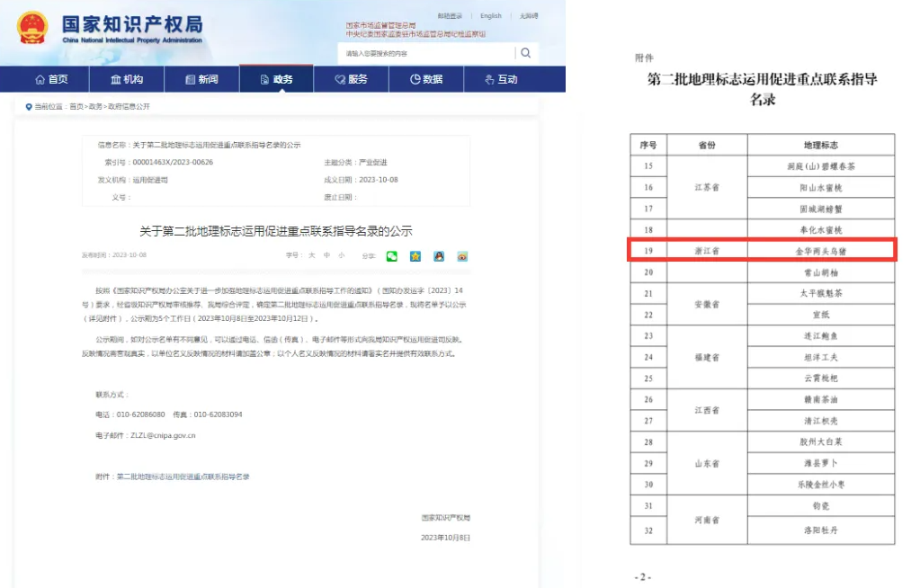This screenshot has height=588, width=911.
Task: Click the article headline 关于第二批地理标志运用促进重点联系指导名录的公示
Action: point(276,231)
